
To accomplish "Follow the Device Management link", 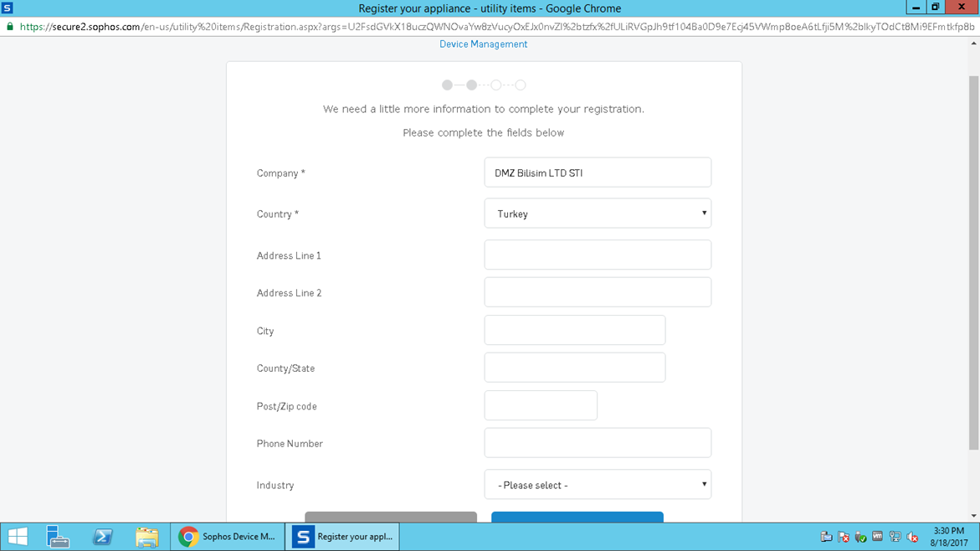I will point(483,44).
